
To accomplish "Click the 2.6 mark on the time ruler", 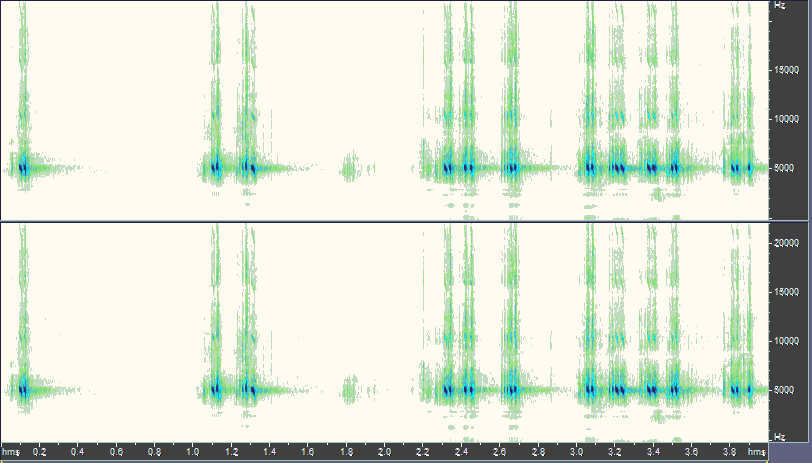I will click(x=499, y=452).
